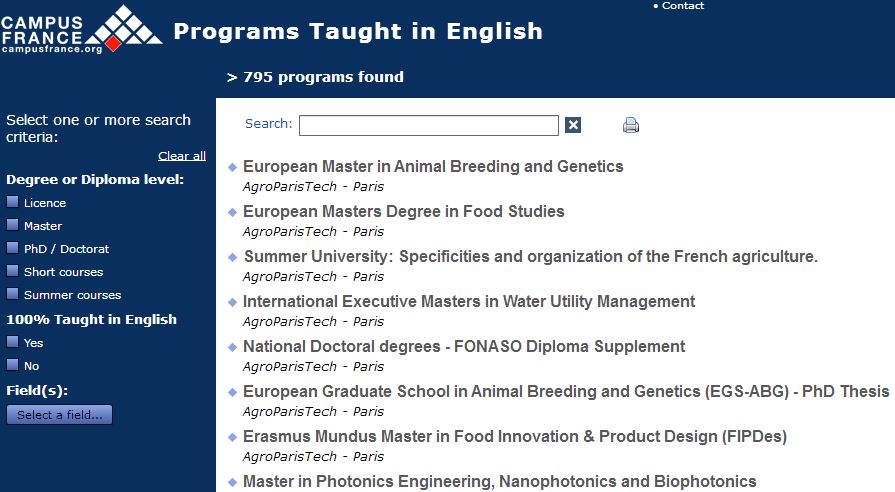Viewport: 895px width, 492px height.
Task: Click diamond bullet beside Summer University entry
Action: pos(232,257)
